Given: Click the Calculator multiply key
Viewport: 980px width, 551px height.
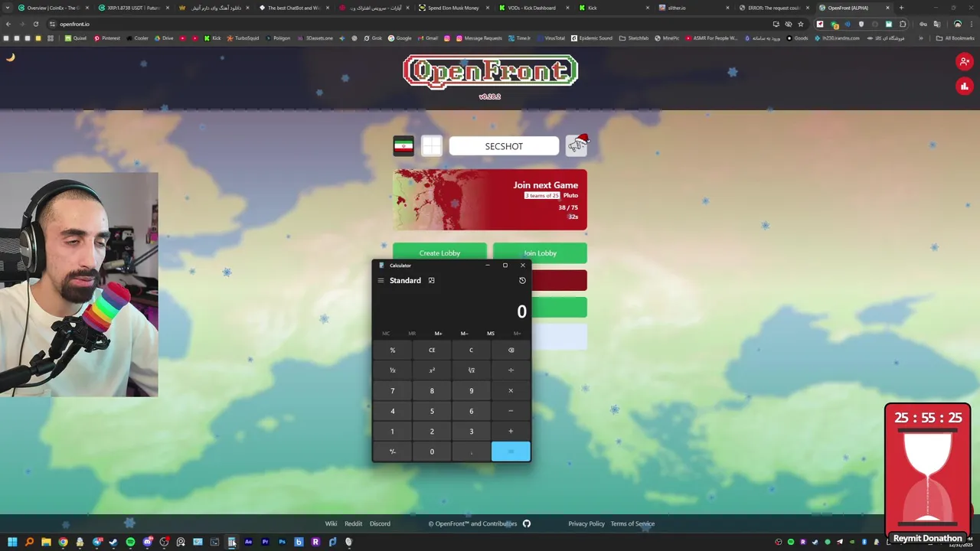Looking at the screenshot, I should click(511, 391).
